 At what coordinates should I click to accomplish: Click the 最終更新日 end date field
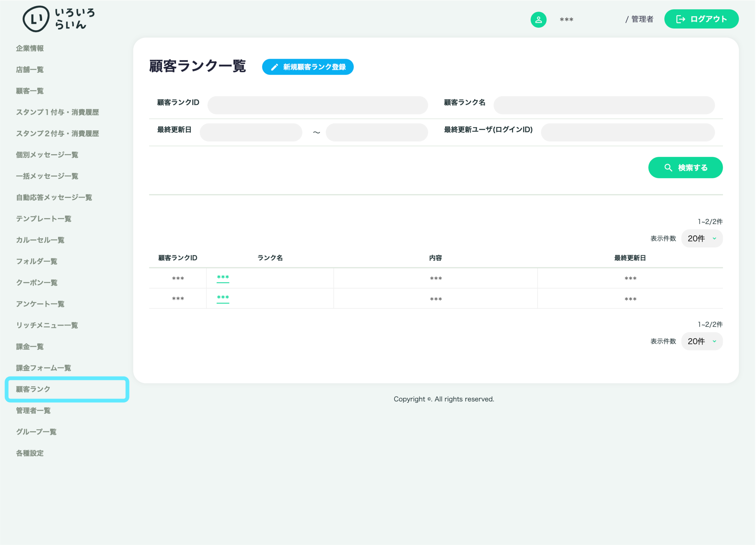pyautogui.click(x=377, y=133)
